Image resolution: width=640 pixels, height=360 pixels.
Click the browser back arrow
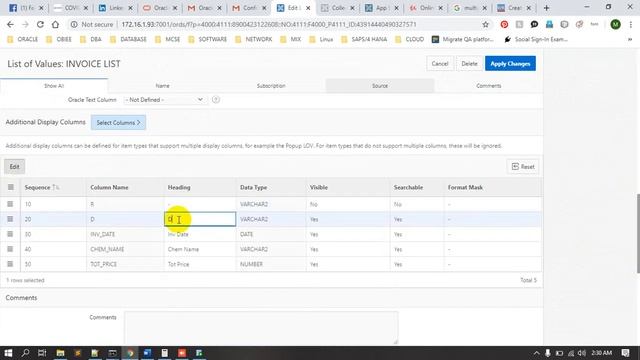tap(10, 24)
